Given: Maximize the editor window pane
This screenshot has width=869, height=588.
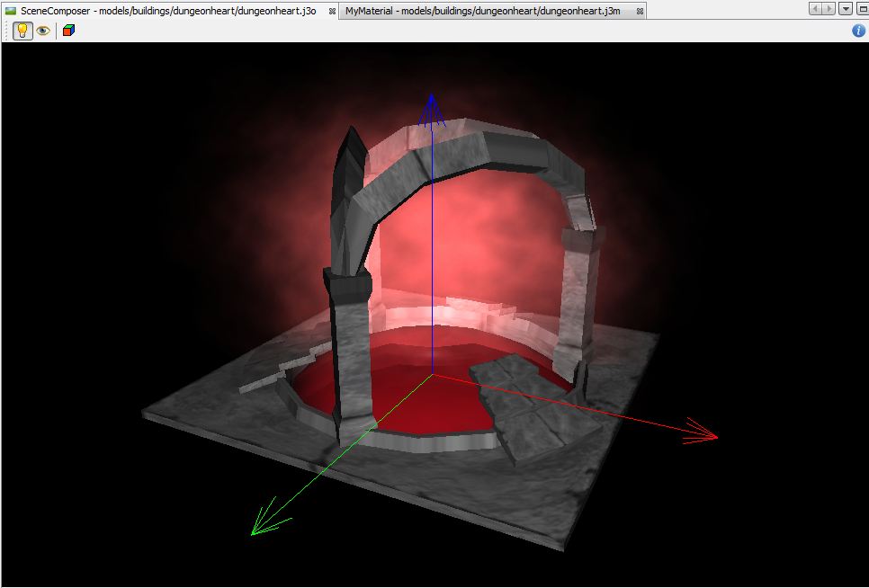Looking at the screenshot, I should click(x=861, y=9).
